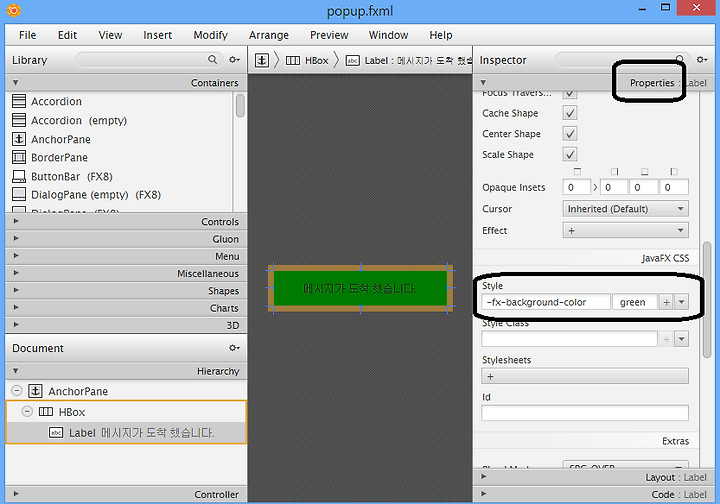Expand the Layout : Label section
Screen dimensions: 720x504
click(x=484, y=476)
